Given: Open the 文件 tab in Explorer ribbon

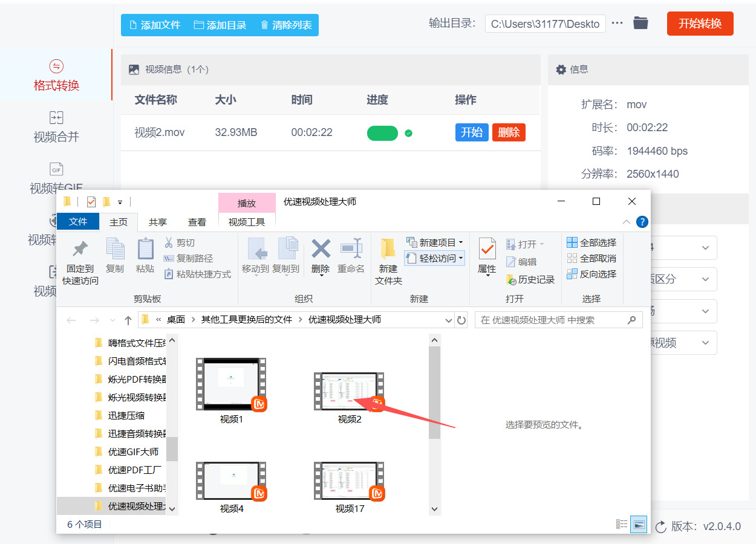Looking at the screenshot, I should 78,222.
